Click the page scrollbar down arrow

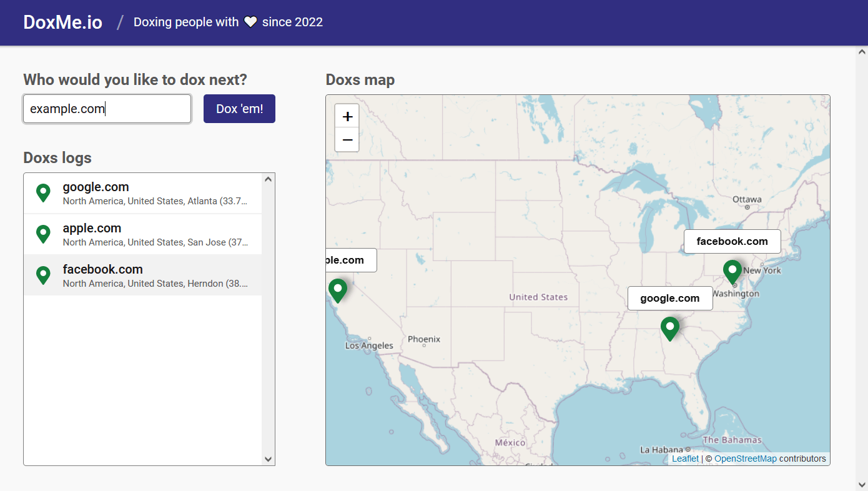coord(862,485)
